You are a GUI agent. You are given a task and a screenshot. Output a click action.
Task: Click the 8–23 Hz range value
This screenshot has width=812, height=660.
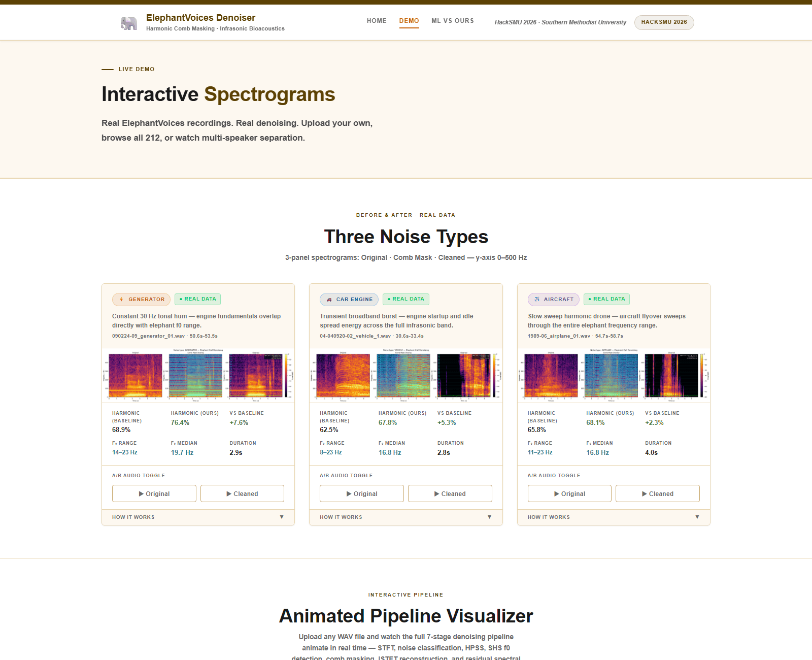(331, 452)
